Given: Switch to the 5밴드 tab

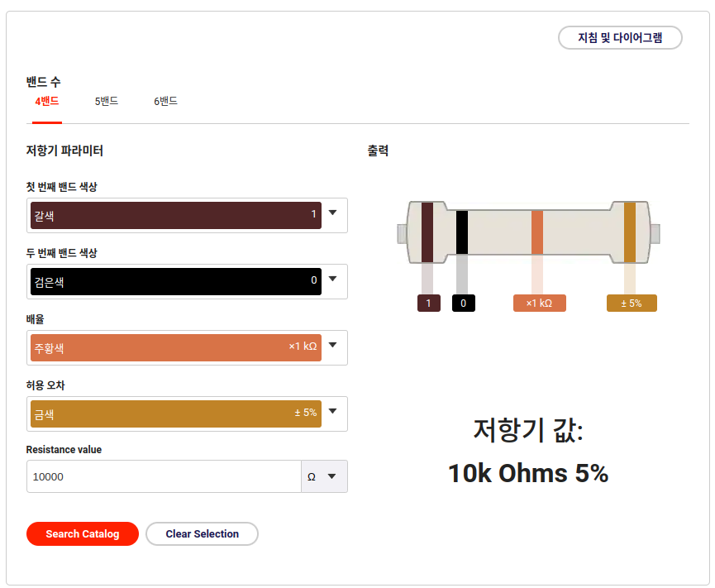Looking at the screenshot, I should point(107,101).
